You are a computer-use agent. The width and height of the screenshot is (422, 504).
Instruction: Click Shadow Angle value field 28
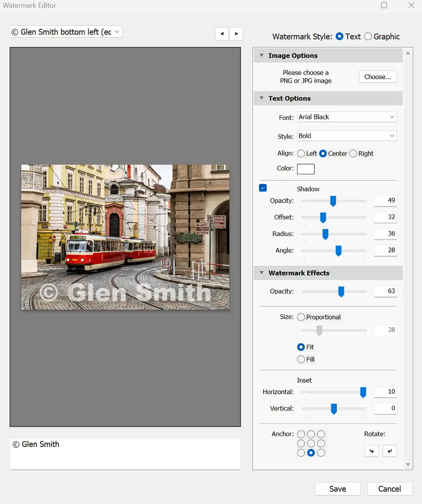(385, 250)
